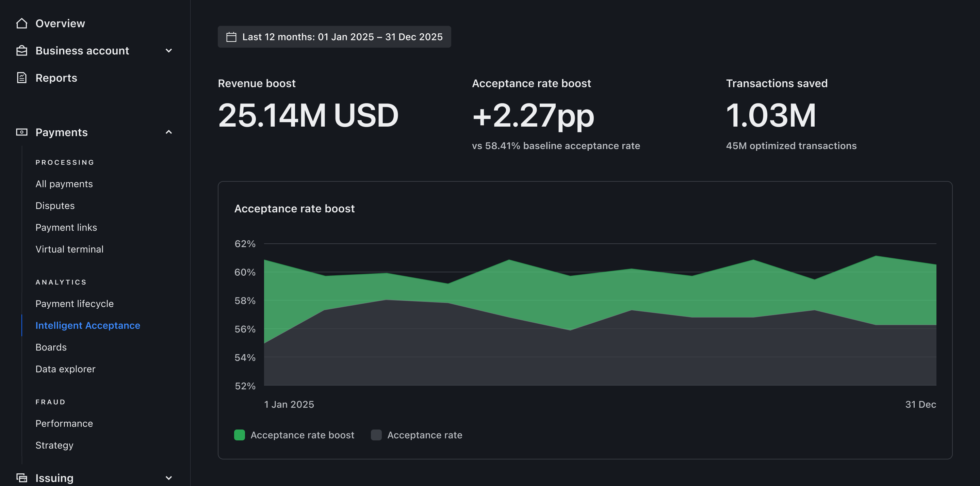Screen dimensions: 980x486
Task: Expand the Issuing section chevron
Action: coord(169,477)
